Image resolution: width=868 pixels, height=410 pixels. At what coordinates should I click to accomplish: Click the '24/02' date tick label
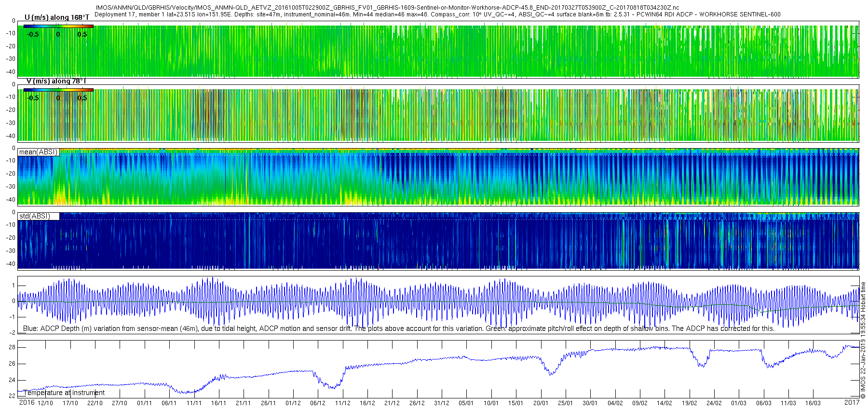coord(714,403)
